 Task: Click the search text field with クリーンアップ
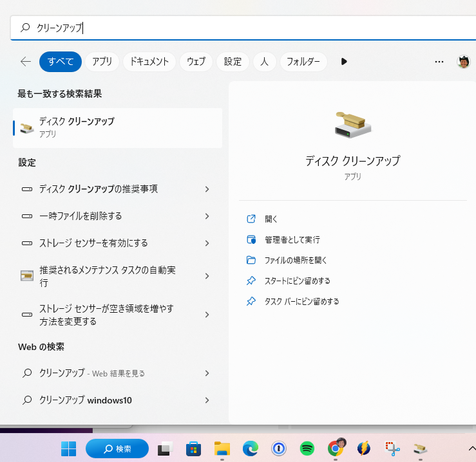pyautogui.click(x=245, y=28)
